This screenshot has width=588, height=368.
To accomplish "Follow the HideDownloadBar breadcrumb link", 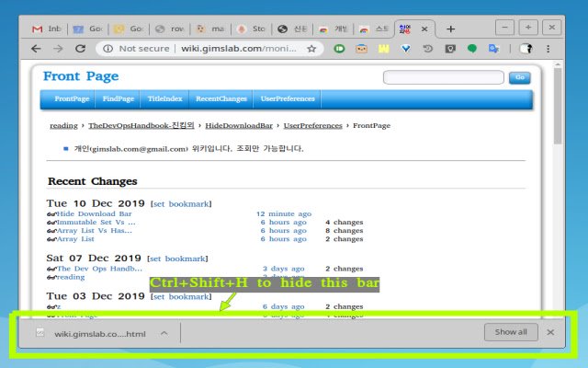I will tap(239, 125).
